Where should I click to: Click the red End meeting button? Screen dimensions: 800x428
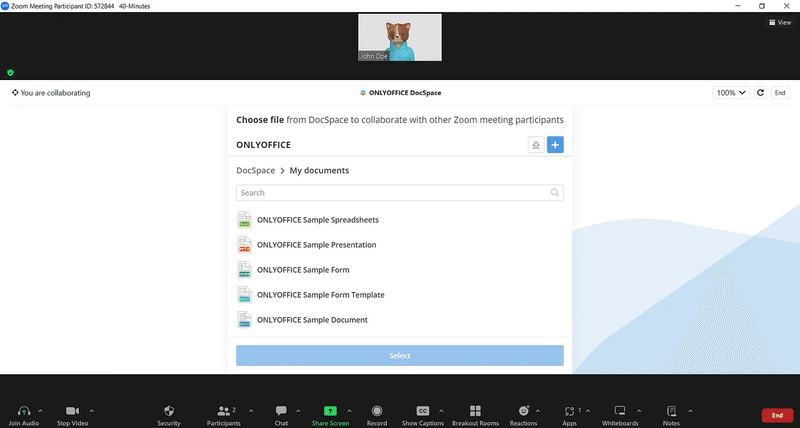pos(777,415)
